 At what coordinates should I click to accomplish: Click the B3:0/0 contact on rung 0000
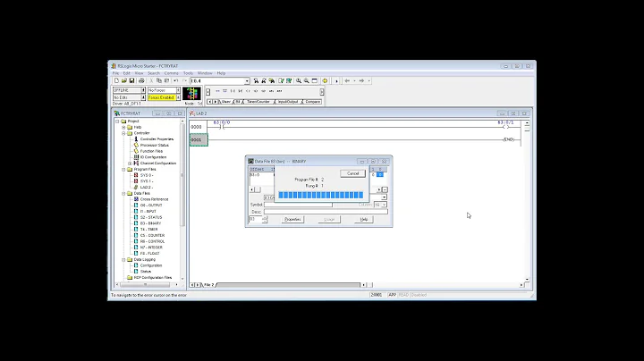click(x=222, y=127)
